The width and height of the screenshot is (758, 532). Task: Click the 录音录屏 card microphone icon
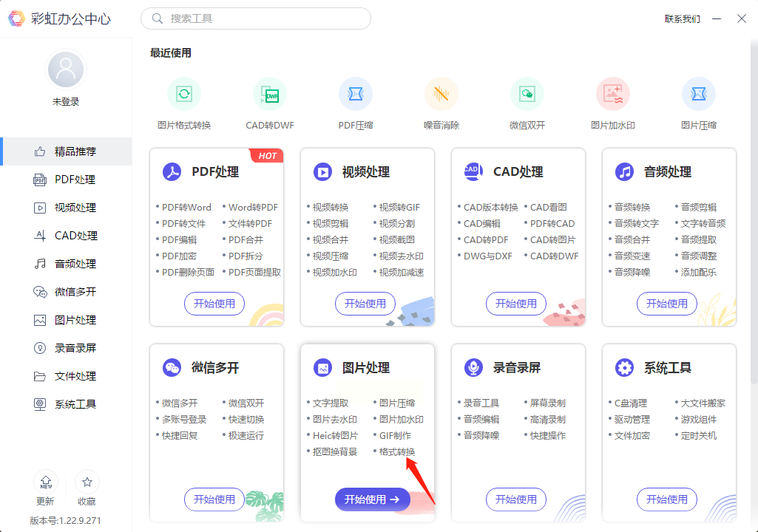[473, 368]
